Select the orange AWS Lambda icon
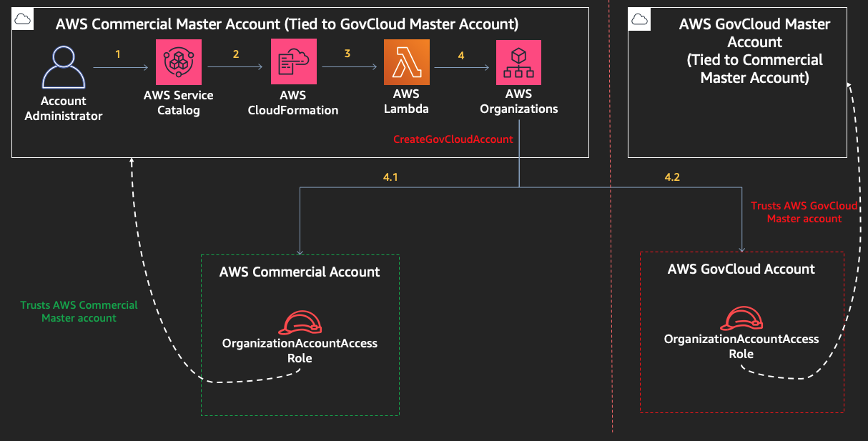This screenshot has width=868, height=441. [406, 63]
